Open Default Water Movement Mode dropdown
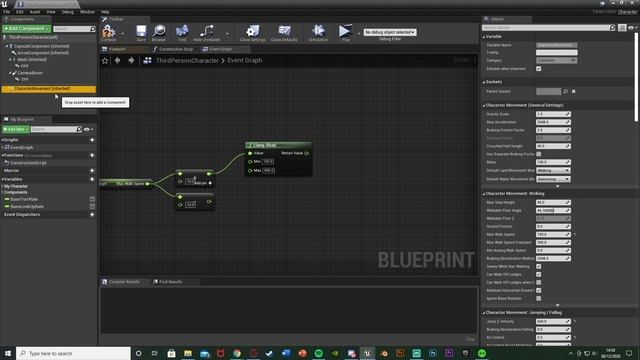 (x=553, y=179)
